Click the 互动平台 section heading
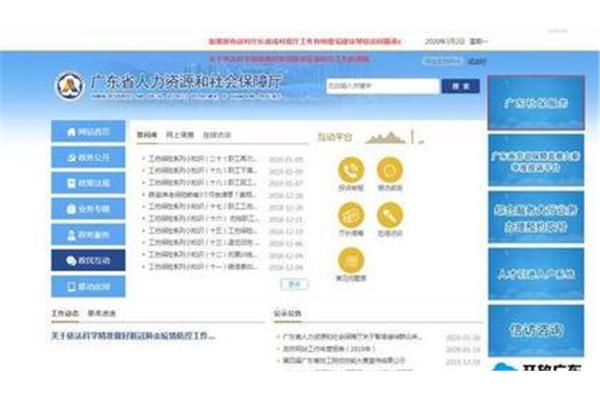The image size is (600, 400). point(335,137)
